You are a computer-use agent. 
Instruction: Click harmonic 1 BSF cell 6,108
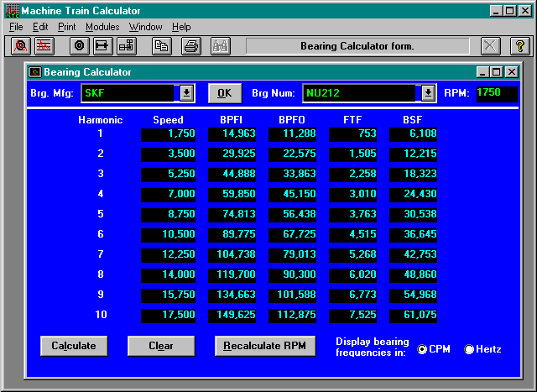413,134
